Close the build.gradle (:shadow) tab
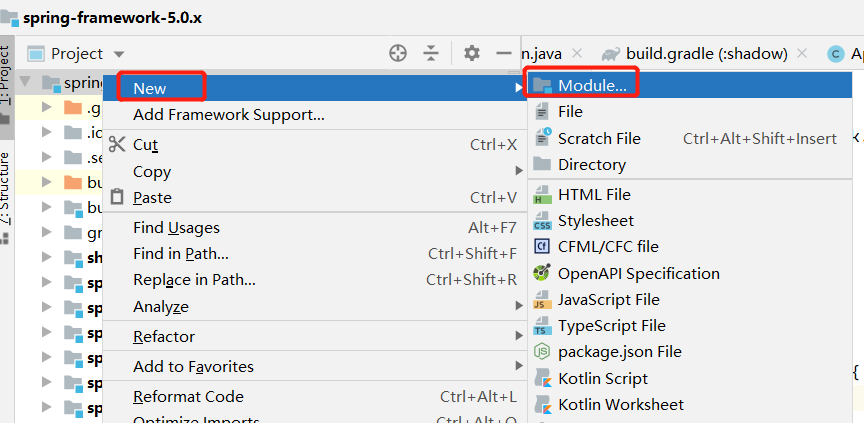This screenshot has height=423, width=864. click(802, 53)
